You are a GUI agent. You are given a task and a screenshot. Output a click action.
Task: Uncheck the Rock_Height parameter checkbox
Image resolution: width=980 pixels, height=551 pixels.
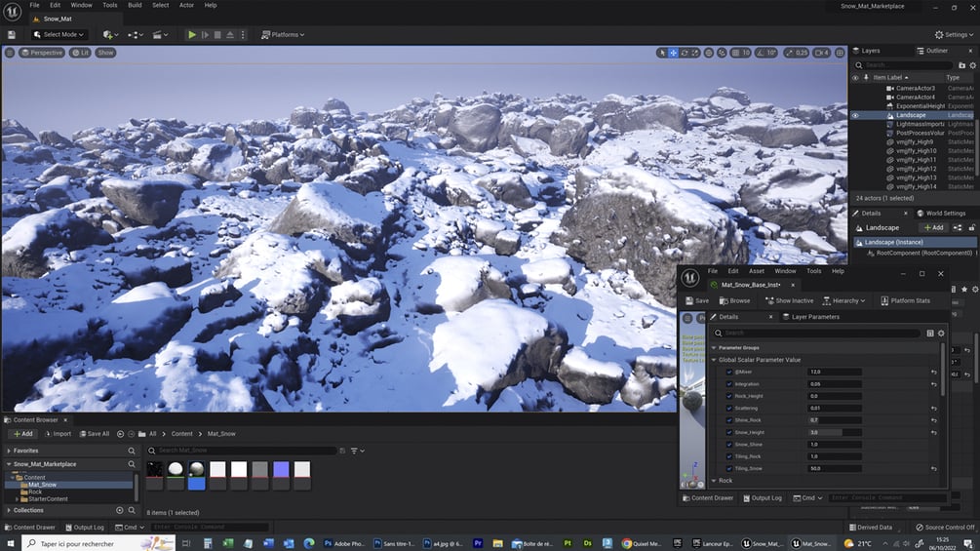pos(728,396)
